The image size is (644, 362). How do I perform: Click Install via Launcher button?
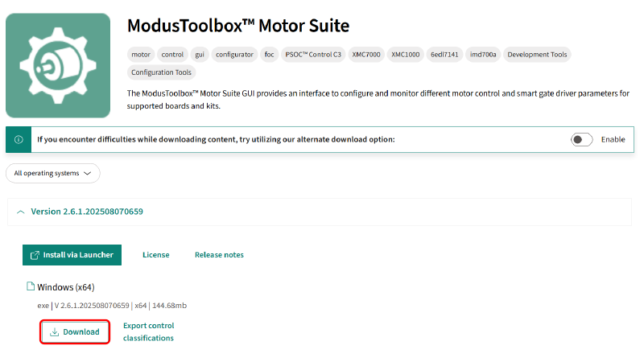click(72, 255)
